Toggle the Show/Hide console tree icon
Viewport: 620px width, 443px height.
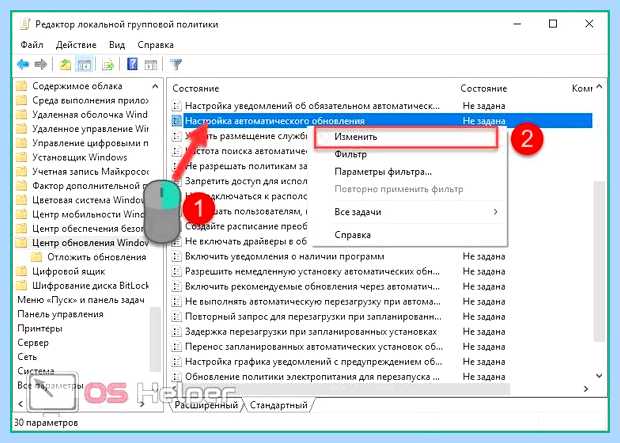tap(85, 64)
